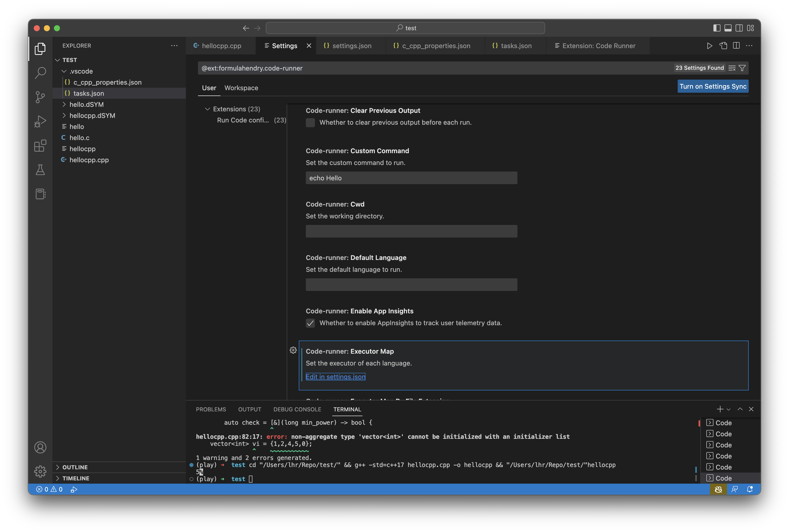
Task: Open the Source Control view
Action: click(x=40, y=97)
